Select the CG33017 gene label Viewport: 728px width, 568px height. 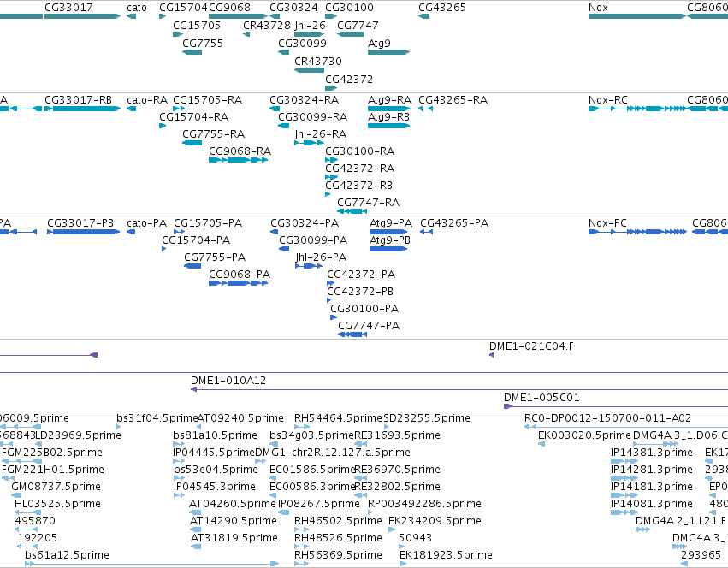pos(68,8)
